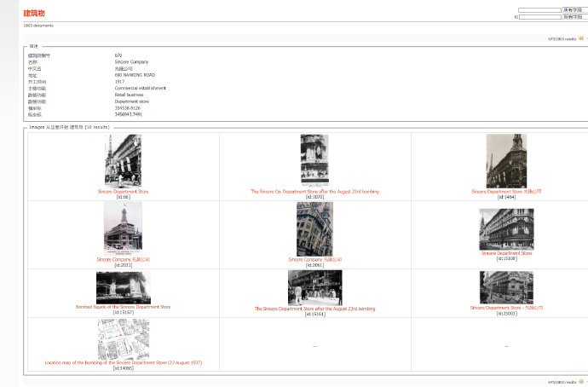
Task: Select the bottom '675/1803 results' counter
Action: (x=562, y=383)
